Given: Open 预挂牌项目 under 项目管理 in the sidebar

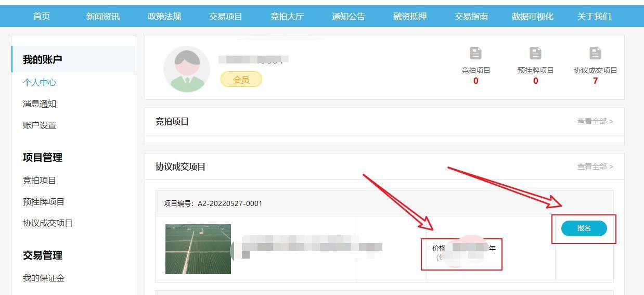Looking at the screenshot, I should (44, 201).
